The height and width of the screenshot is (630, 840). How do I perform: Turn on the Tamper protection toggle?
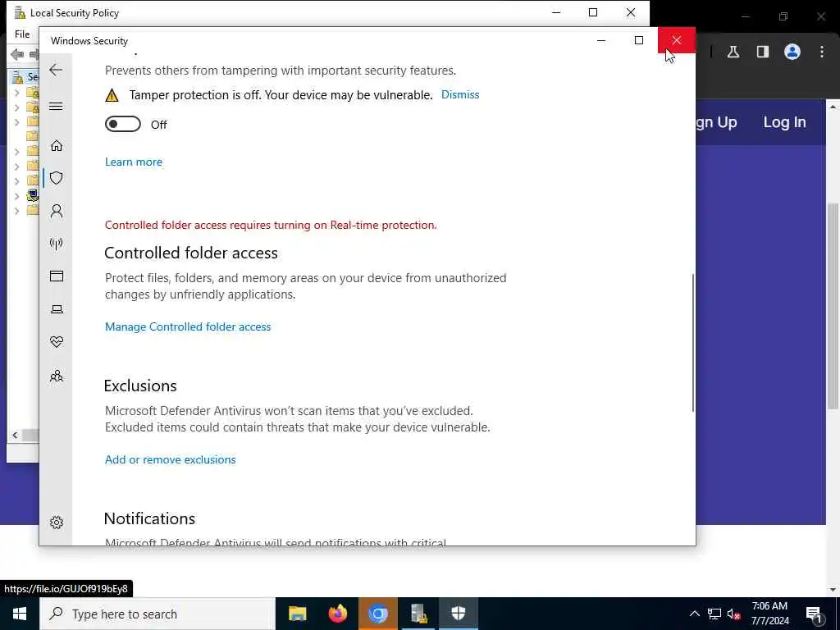[123, 125]
